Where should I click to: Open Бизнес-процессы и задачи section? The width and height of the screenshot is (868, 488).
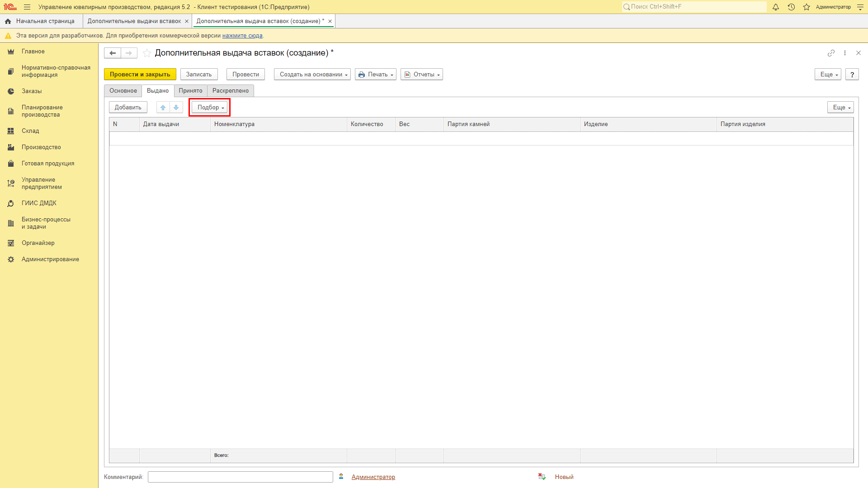tap(49, 223)
